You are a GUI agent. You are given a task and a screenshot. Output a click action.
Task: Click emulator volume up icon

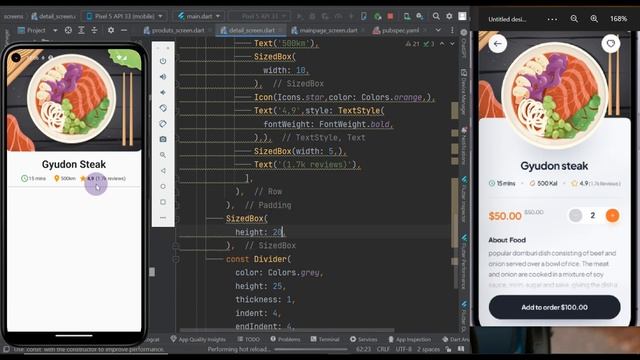coord(163,77)
